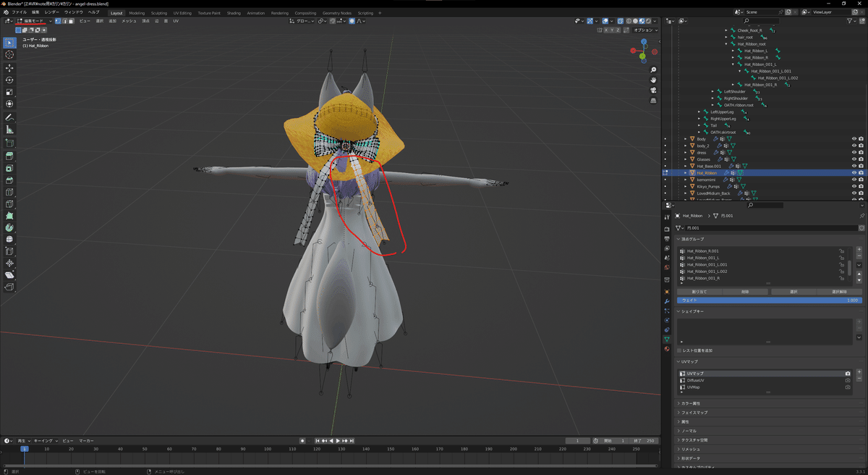Click the 割り当て assign button
Screen dimensions: 868x475
point(699,292)
